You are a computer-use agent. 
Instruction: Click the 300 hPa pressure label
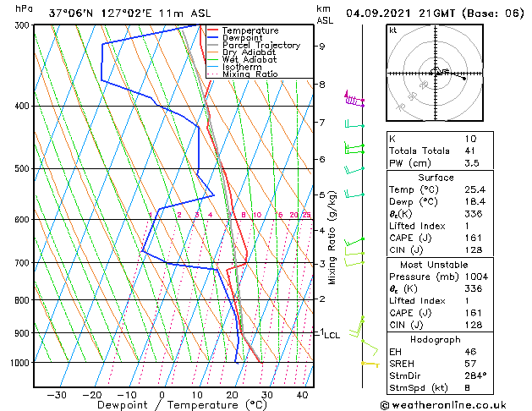[22, 25]
